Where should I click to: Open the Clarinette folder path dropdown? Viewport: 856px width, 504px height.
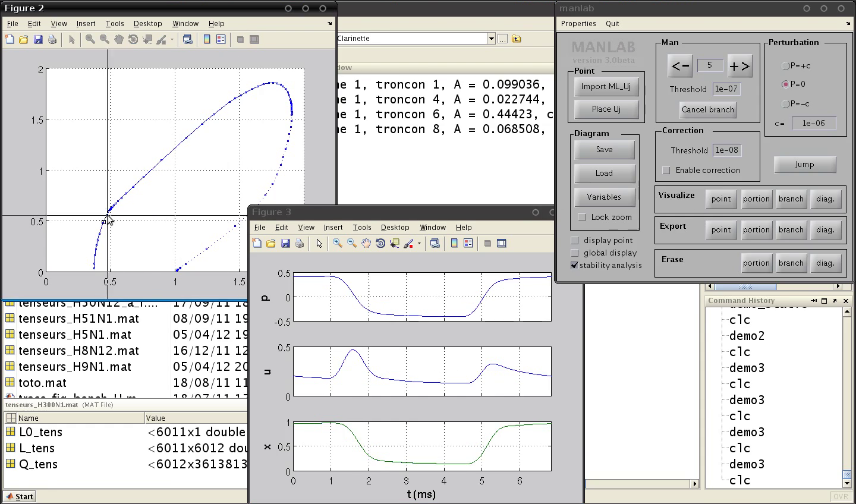(x=491, y=39)
